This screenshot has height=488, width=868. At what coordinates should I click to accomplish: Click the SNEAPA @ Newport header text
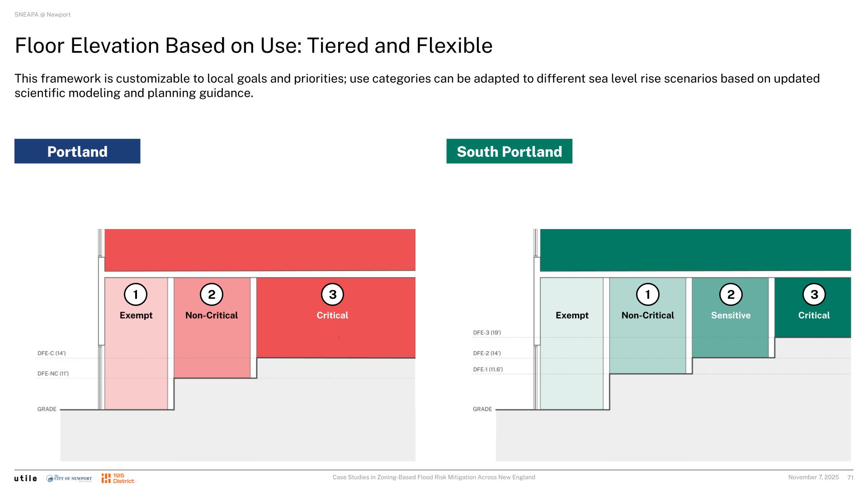click(x=42, y=14)
